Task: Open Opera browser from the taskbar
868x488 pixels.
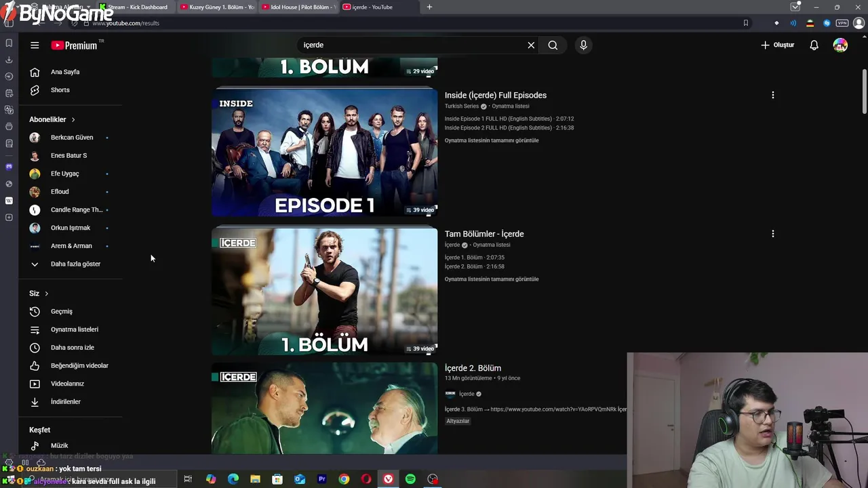Action: point(366,479)
